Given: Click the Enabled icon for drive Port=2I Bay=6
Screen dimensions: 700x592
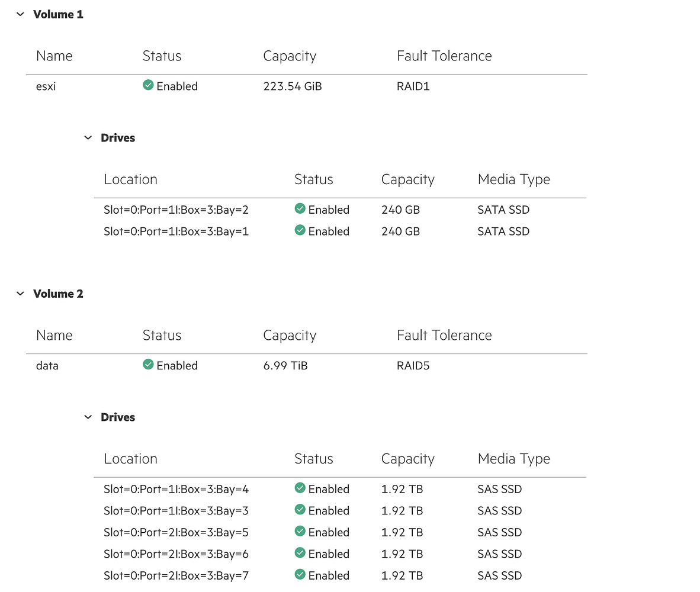Looking at the screenshot, I should click(x=300, y=554).
